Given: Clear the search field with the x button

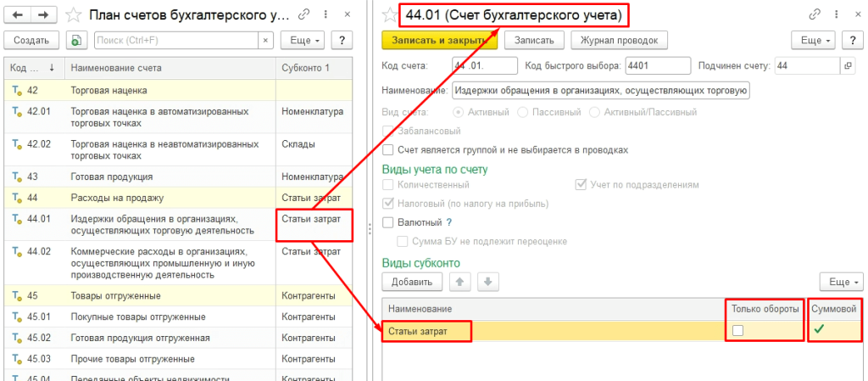Looking at the screenshot, I should pyautogui.click(x=265, y=41).
